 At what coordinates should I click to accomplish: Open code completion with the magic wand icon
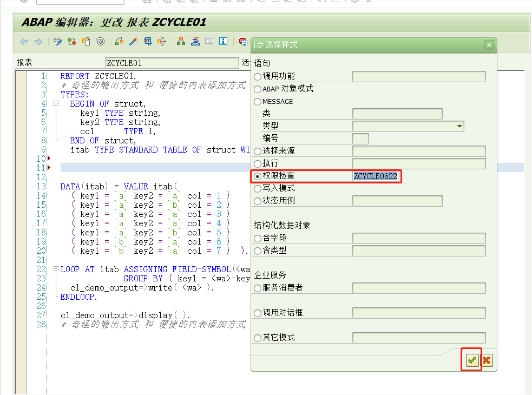(134, 41)
